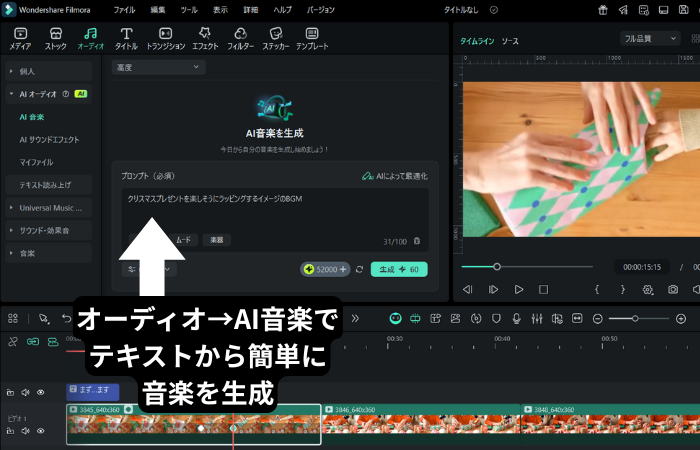Open the AI Copilot robot icon
This screenshot has height=450, width=700.
396,318
